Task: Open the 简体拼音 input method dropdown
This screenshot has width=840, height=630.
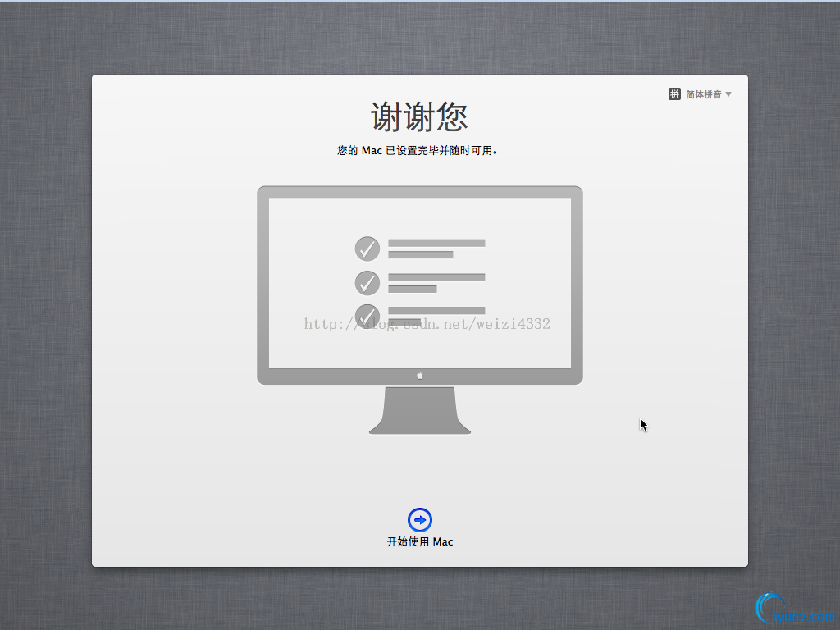Action: pyautogui.click(x=700, y=94)
